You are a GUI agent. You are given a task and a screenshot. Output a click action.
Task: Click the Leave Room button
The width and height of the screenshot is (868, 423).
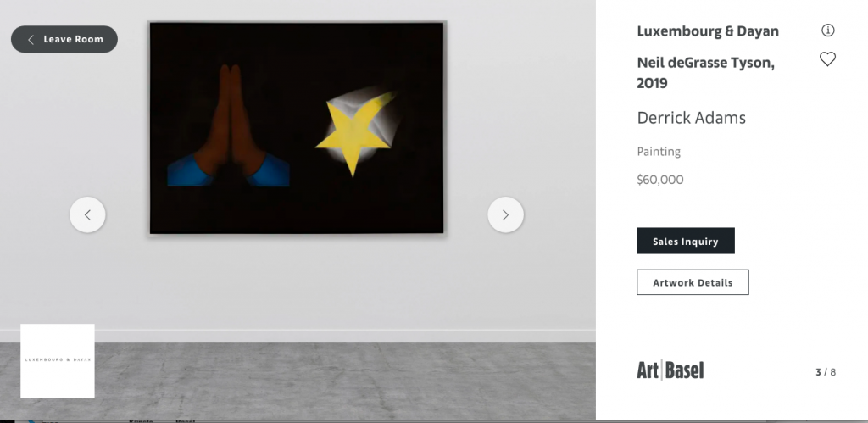click(x=64, y=39)
